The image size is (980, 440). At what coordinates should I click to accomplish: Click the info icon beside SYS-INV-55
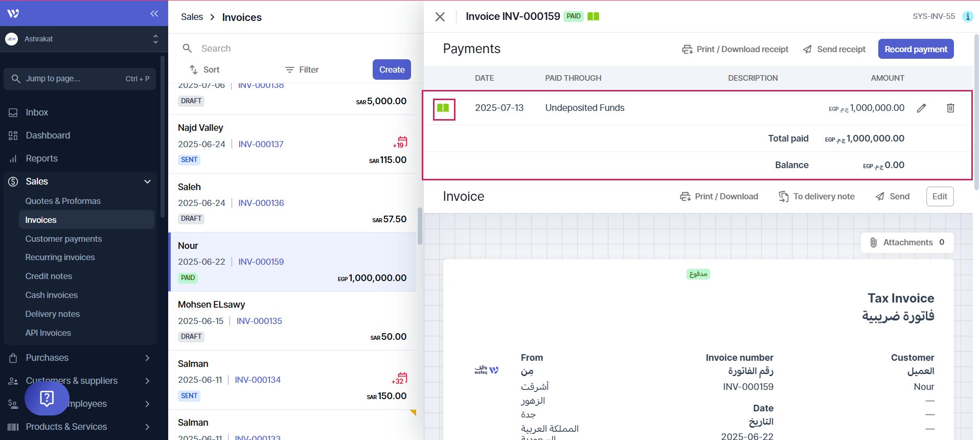pyautogui.click(x=967, y=16)
